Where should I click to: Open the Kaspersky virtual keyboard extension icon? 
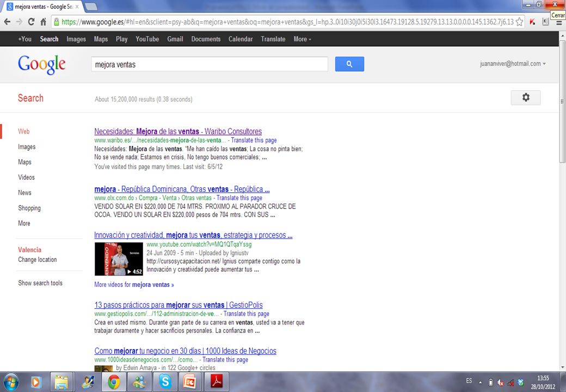[545, 22]
